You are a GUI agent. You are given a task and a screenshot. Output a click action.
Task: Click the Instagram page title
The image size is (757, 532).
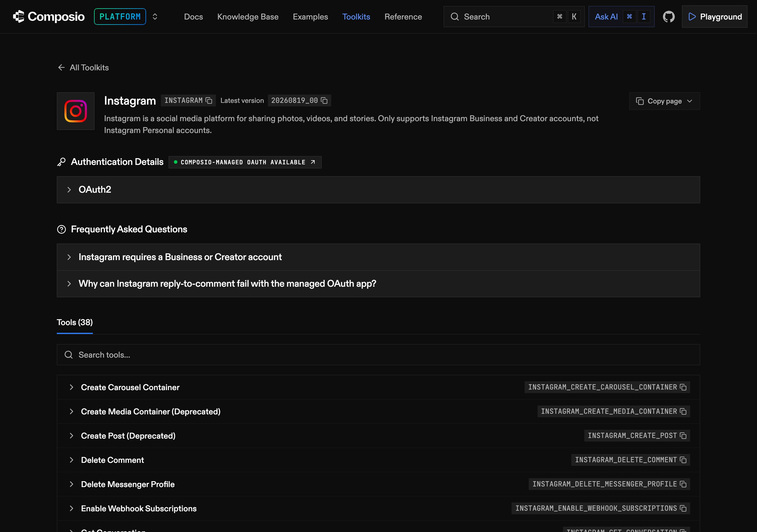[x=130, y=100]
